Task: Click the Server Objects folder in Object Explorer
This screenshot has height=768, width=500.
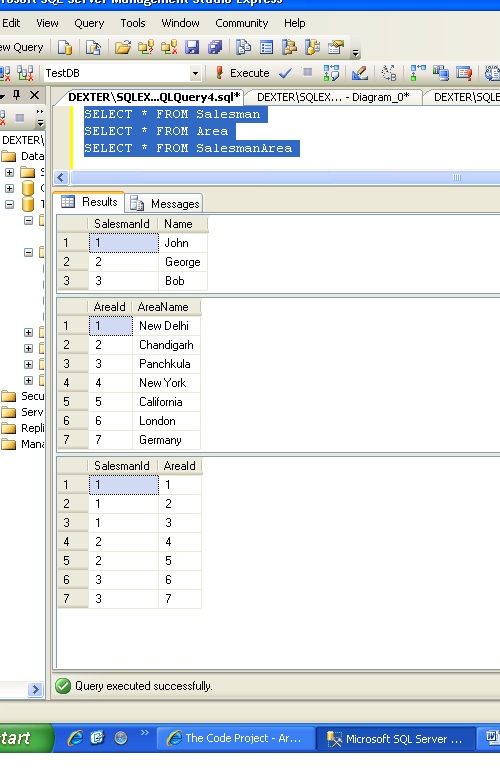Action: [23, 412]
